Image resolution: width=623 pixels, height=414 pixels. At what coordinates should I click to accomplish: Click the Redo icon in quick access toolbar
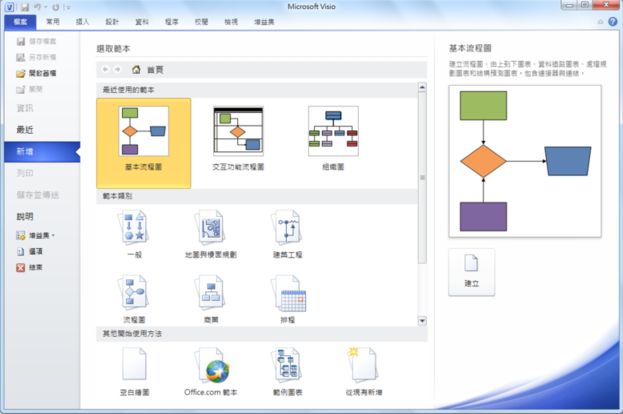pyautogui.click(x=56, y=7)
